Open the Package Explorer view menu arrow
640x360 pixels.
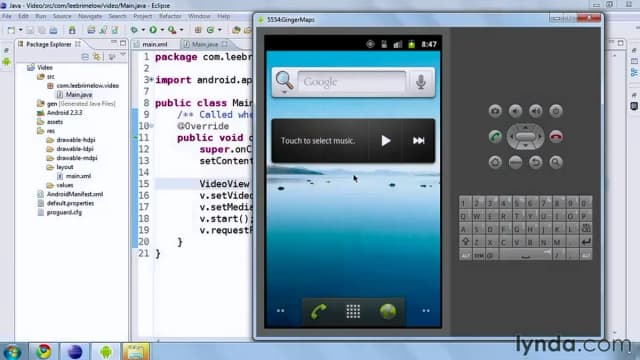pyautogui.click(x=123, y=55)
